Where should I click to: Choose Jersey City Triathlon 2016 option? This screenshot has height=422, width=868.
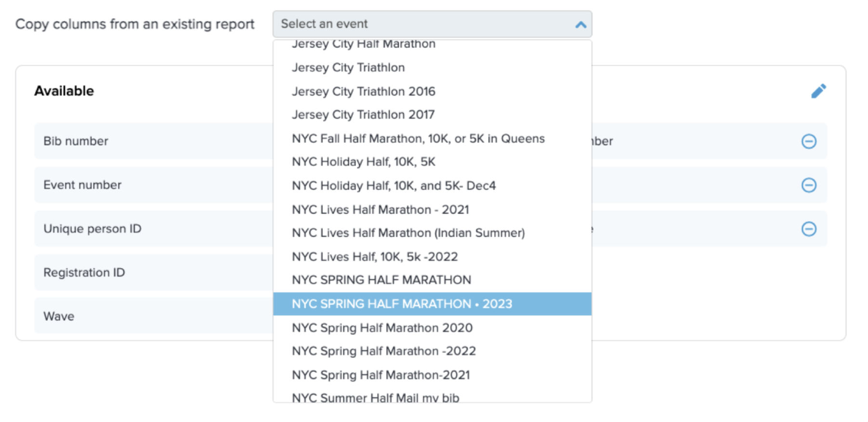pos(363,92)
